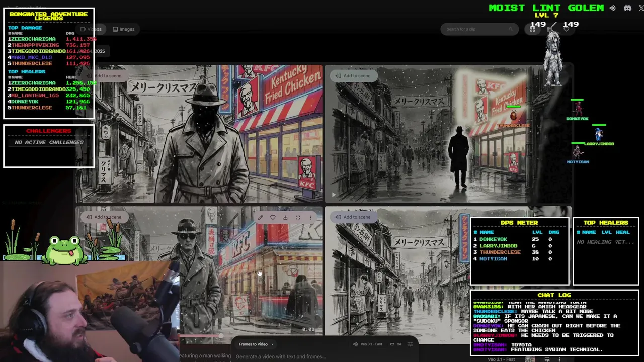
Task: Click THUNDERCLESE in the DPS meter list
Action: pos(500,252)
